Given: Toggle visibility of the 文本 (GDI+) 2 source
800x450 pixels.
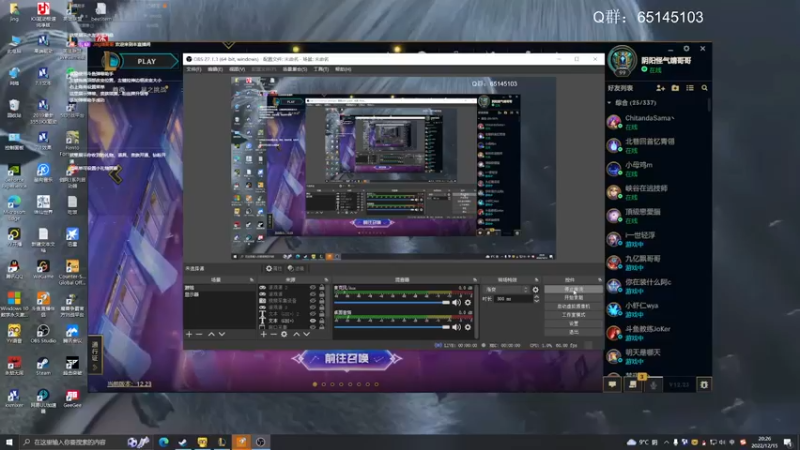Looking at the screenshot, I should [x=313, y=314].
